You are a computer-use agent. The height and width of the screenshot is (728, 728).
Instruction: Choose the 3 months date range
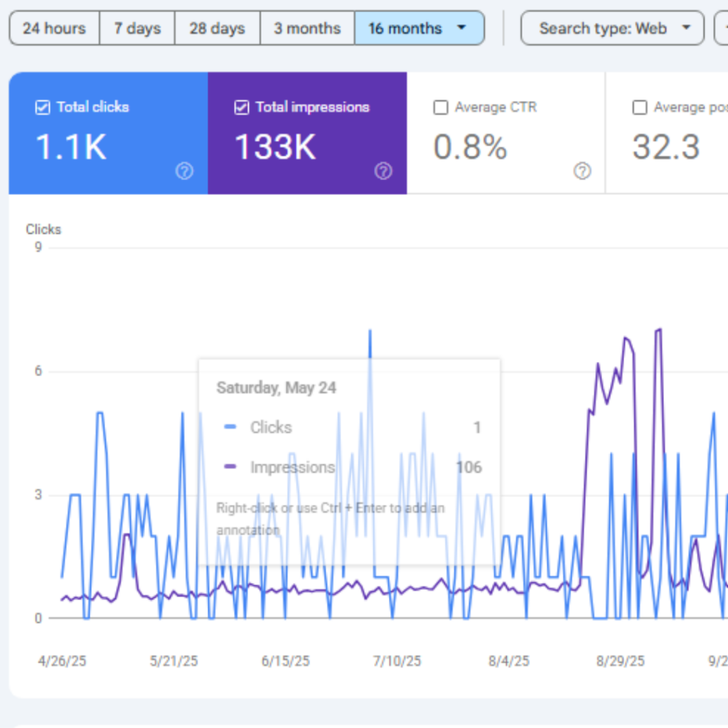point(307,28)
